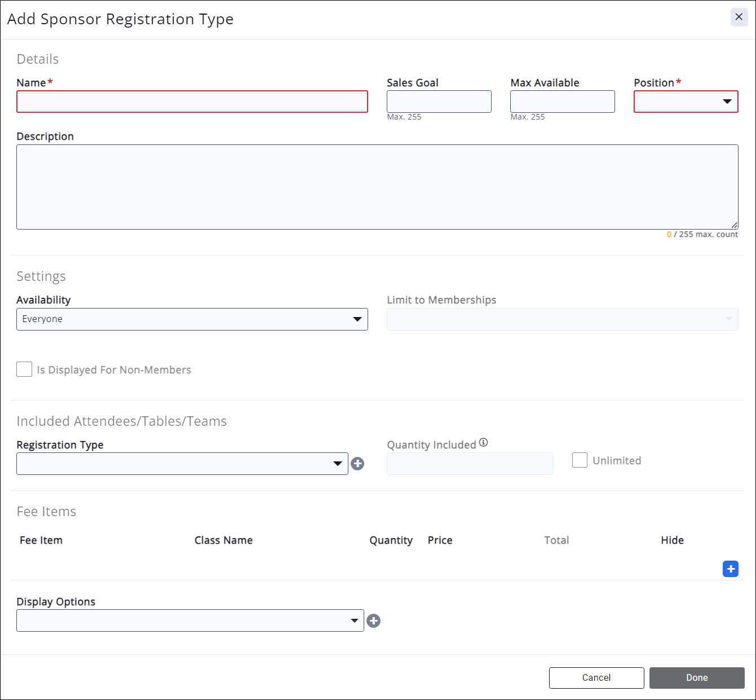
Task: Expand the Display Options dropdown
Action: [190, 620]
